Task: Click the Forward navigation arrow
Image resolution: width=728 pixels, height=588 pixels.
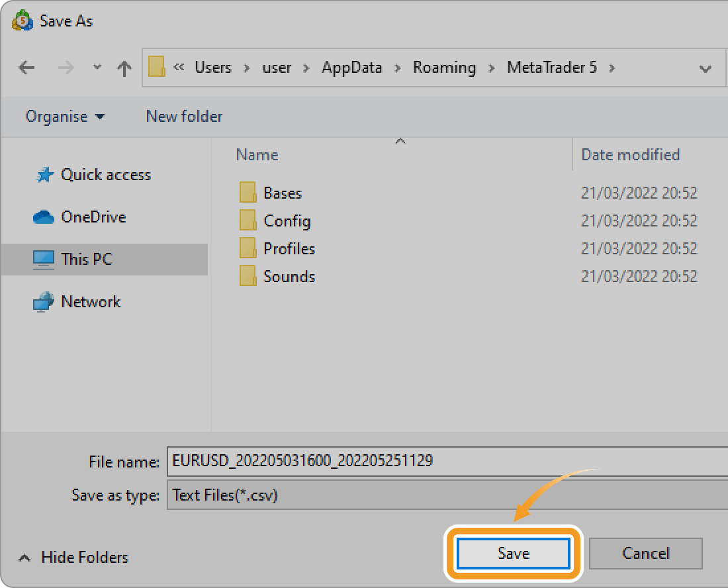Action: (x=66, y=68)
